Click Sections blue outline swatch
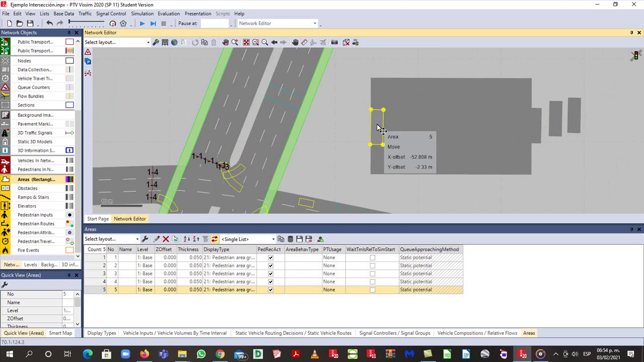 click(69, 105)
